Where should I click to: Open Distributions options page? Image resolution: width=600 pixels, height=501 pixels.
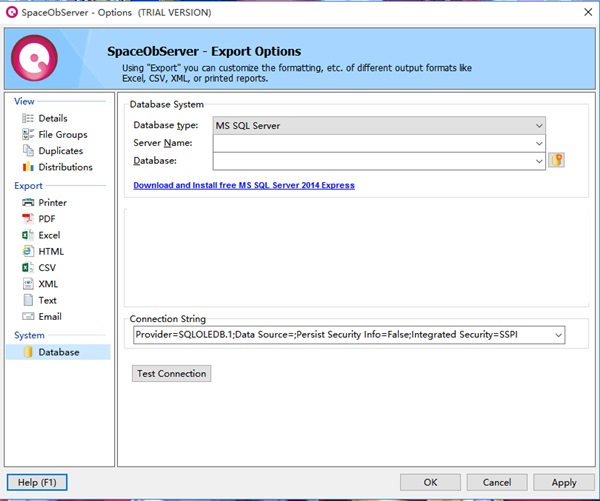(65, 167)
